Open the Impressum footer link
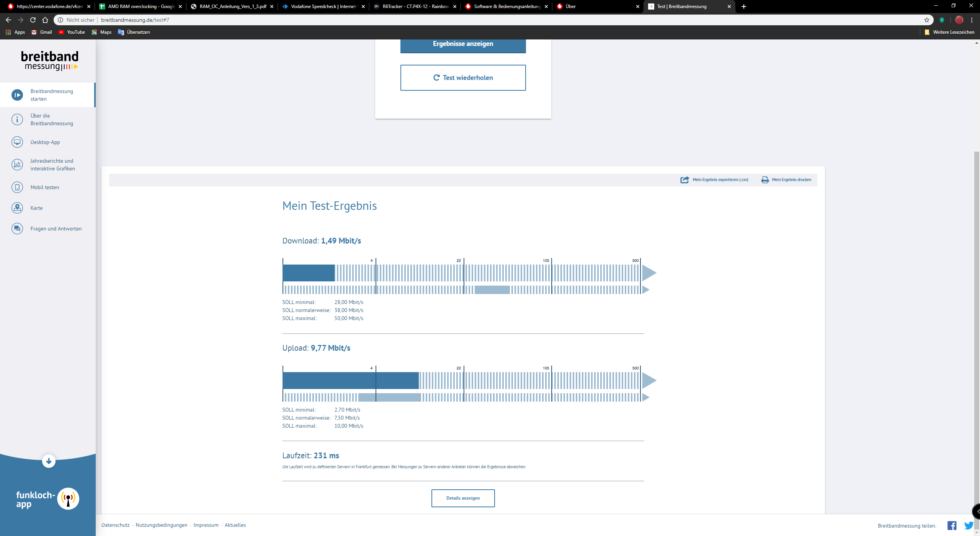Viewport: 980px width, 536px height. coord(206,525)
